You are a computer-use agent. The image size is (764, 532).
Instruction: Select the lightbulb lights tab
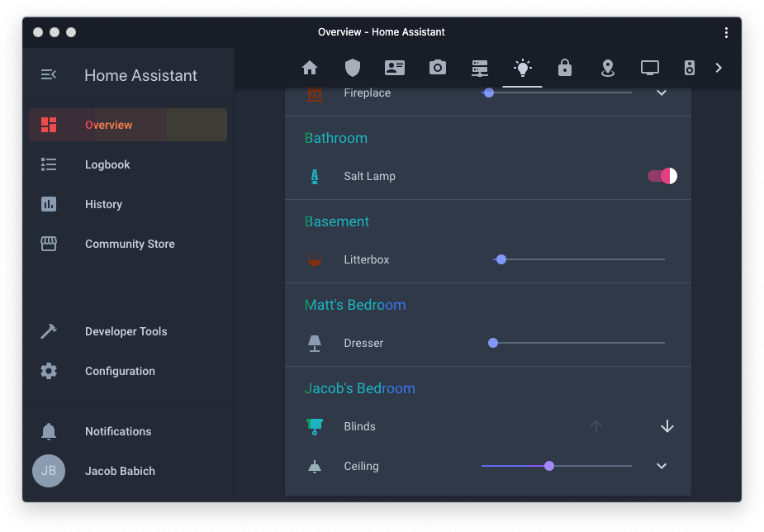click(522, 68)
